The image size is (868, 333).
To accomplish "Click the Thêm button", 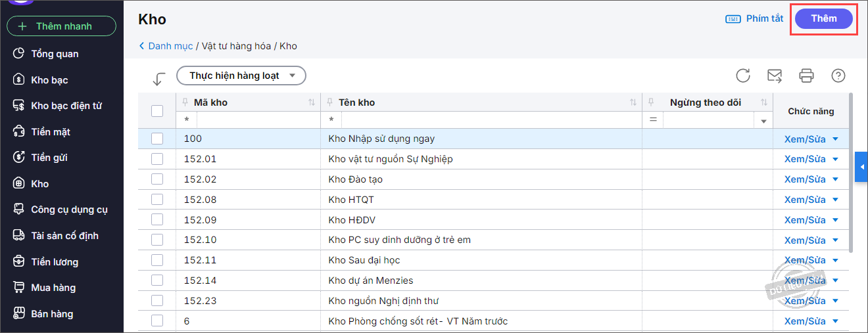I will pos(823,18).
